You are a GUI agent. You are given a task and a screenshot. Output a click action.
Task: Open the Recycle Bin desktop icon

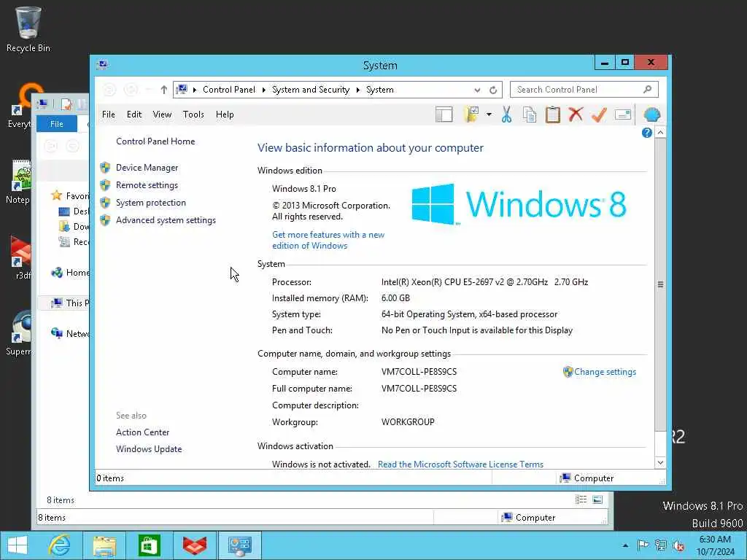[28, 29]
